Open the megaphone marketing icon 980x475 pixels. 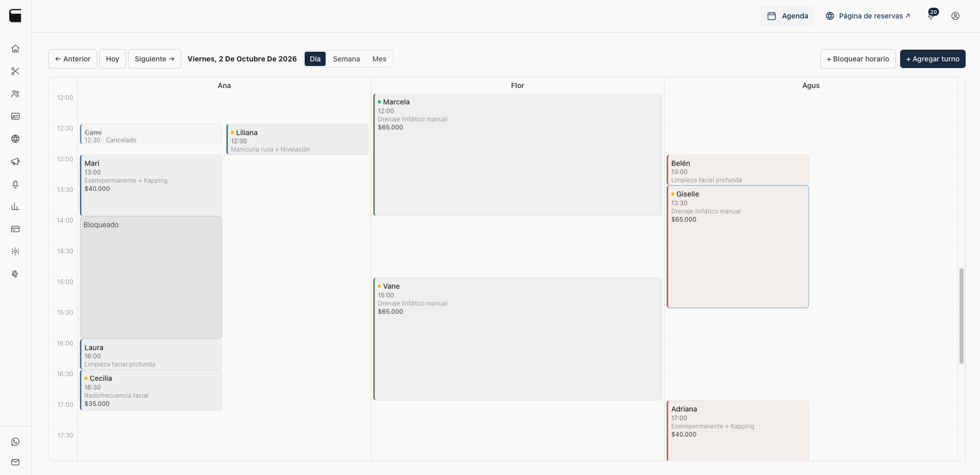[x=15, y=161]
